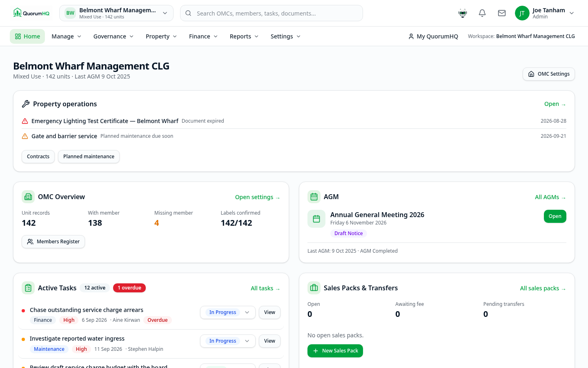Create a New Sales Pack

coord(335,351)
